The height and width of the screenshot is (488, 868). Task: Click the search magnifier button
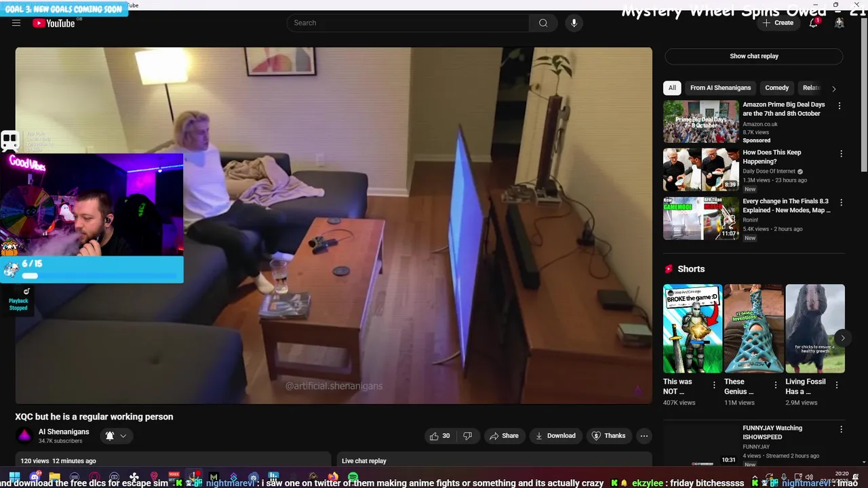point(543,23)
